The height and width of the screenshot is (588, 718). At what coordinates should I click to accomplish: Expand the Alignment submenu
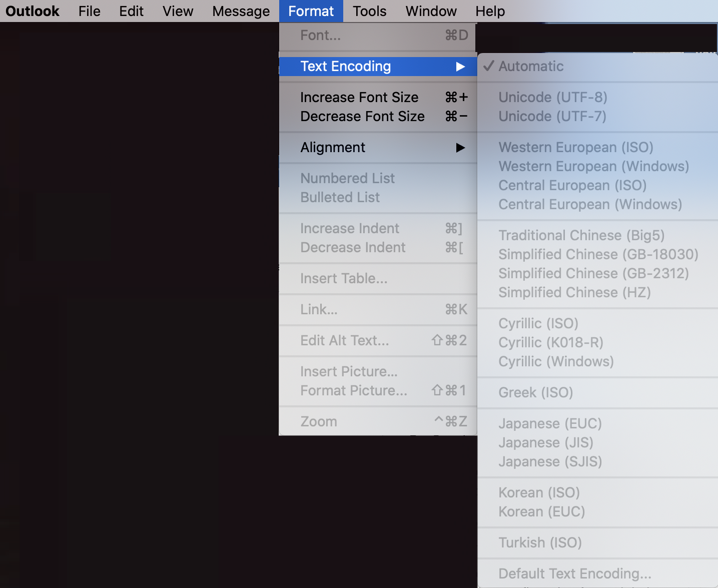pos(333,147)
